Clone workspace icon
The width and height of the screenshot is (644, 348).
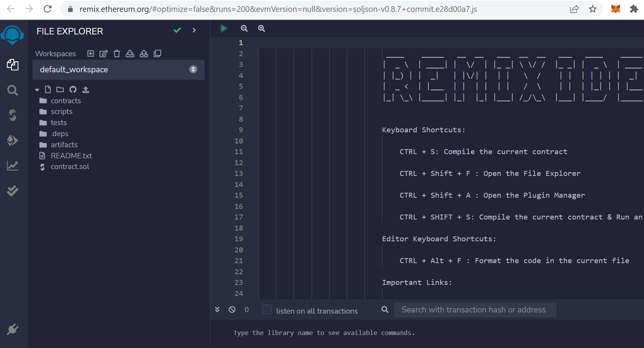(157, 54)
